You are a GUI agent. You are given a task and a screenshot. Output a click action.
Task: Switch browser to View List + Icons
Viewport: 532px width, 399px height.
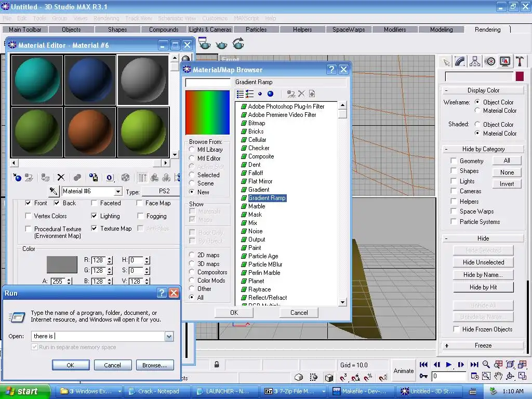[250, 94]
